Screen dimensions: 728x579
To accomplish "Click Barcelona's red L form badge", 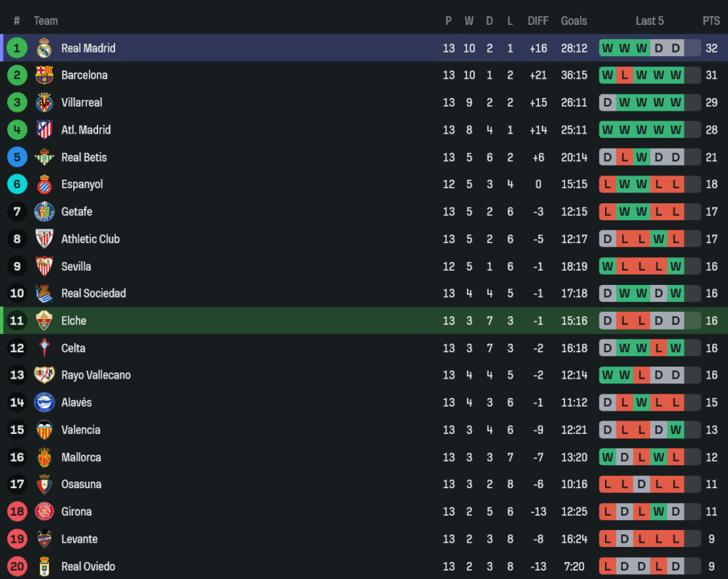I will pos(624,75).
